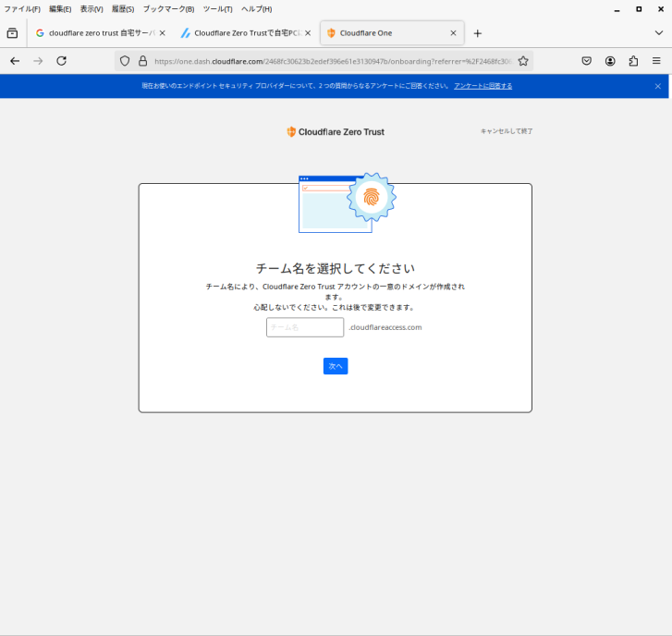Viewport: 672px width, 636px height.
Task: Click the fingerprint badge illustration
Action: (372, 197)
